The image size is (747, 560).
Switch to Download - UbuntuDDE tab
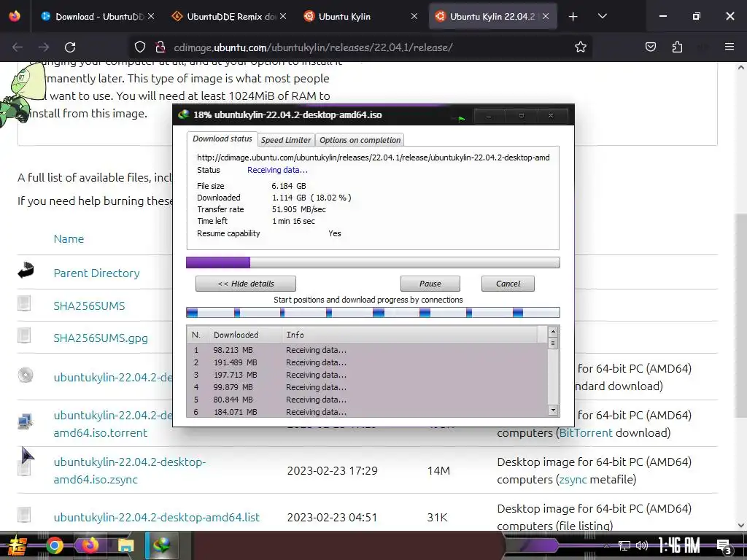pyautogui.click(x=98, y=17)
